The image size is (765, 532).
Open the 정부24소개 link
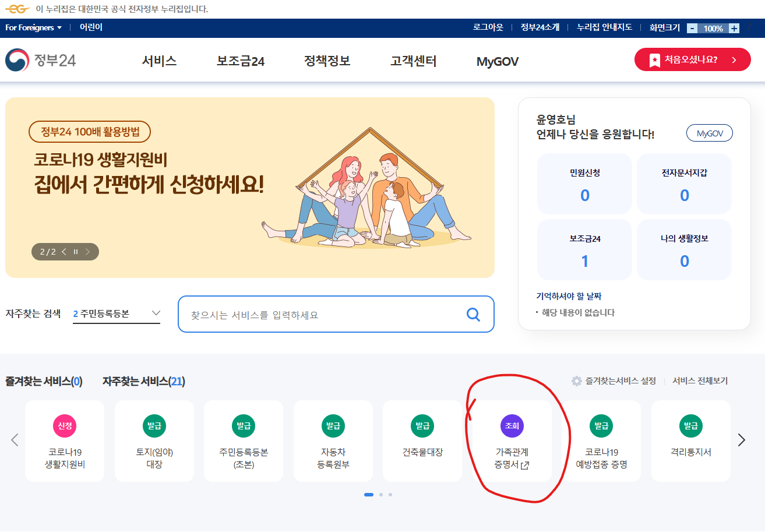click(540, 27)
